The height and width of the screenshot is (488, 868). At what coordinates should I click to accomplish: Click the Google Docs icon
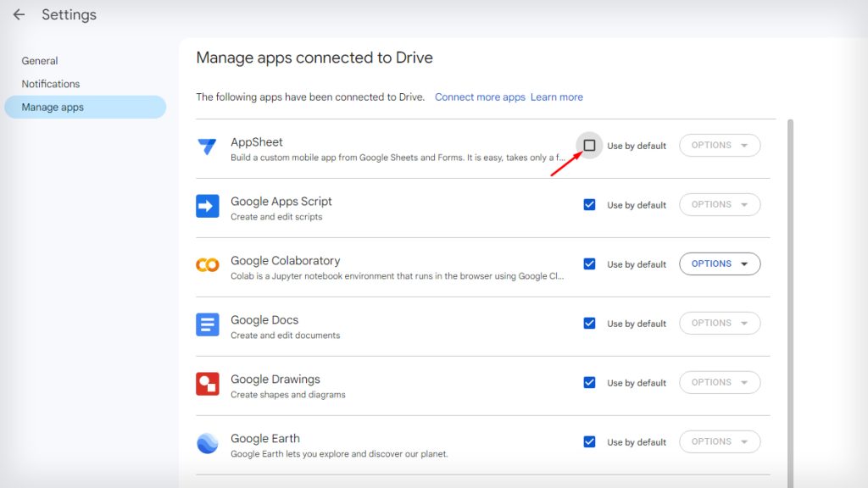[207, 323]
